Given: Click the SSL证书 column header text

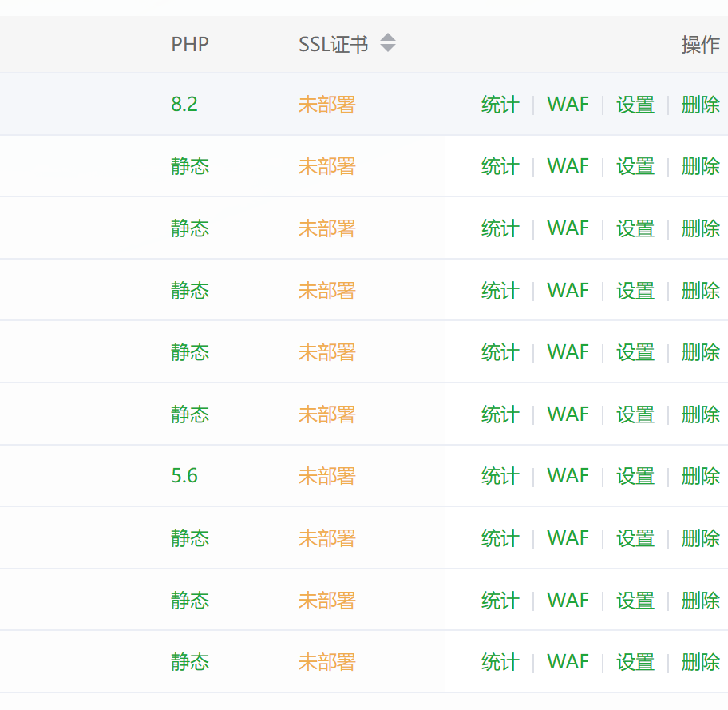Looking at the screenshot, I should coord(333,44).
